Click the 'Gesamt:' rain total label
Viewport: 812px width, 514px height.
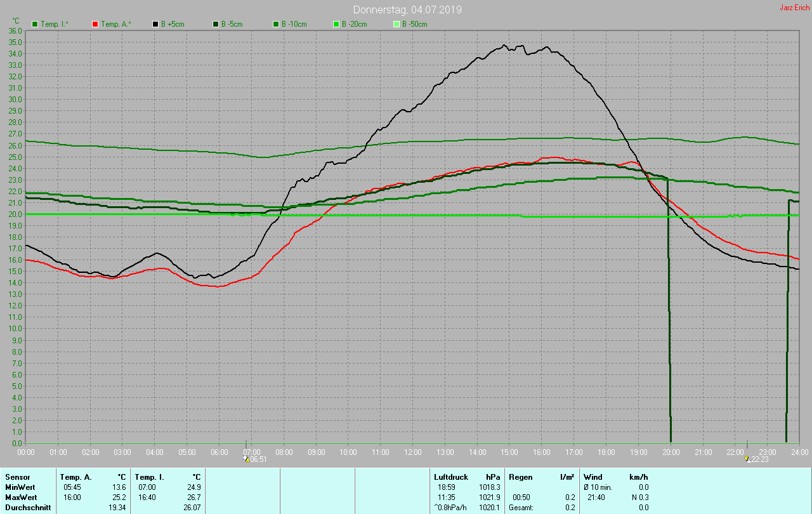point(521,508)
